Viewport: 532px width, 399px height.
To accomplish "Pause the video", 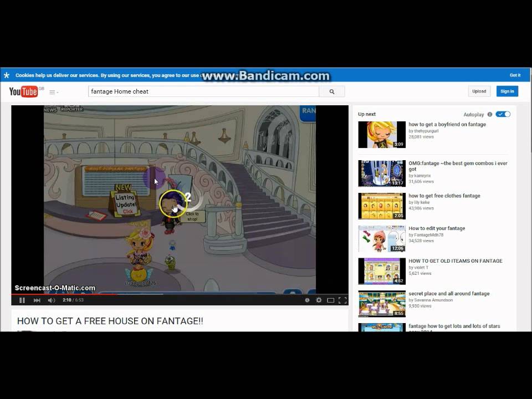I will [22, 300].
